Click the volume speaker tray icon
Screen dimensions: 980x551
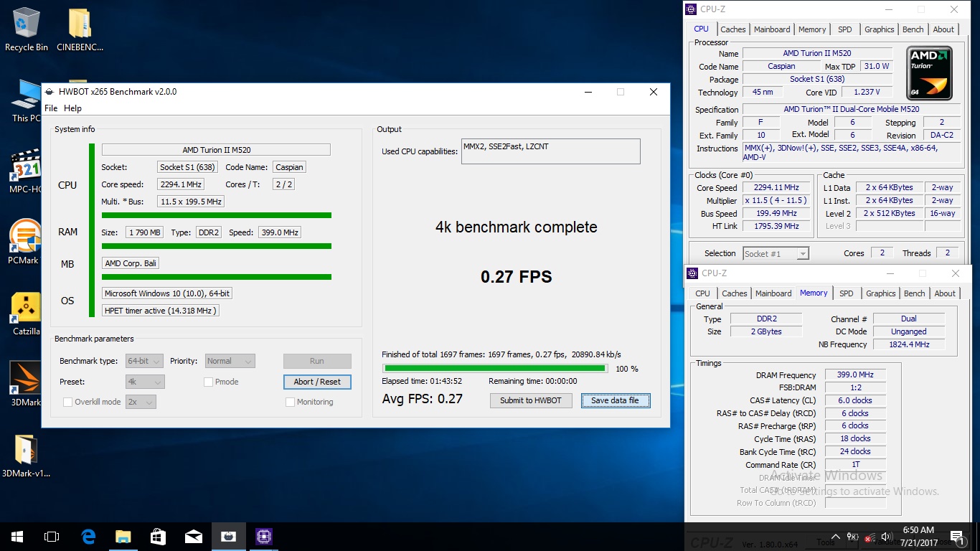click(885, 536)
